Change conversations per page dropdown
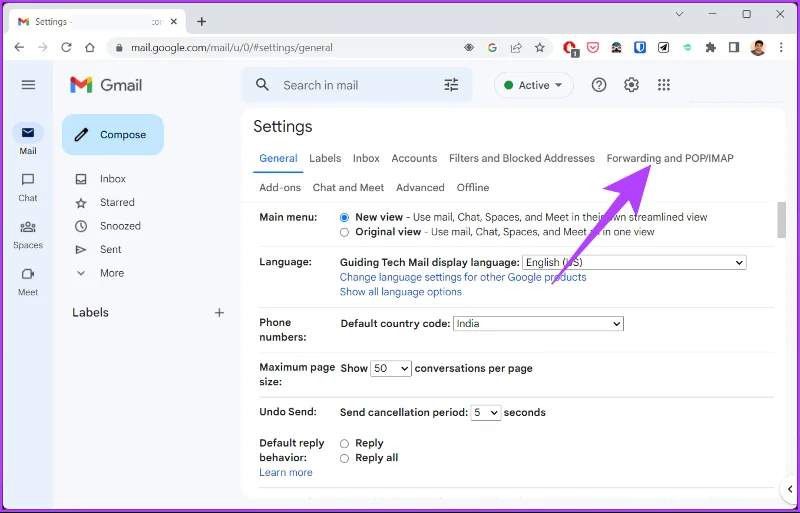800x513 pixels. pyautogui.click(x=391, y=368)
